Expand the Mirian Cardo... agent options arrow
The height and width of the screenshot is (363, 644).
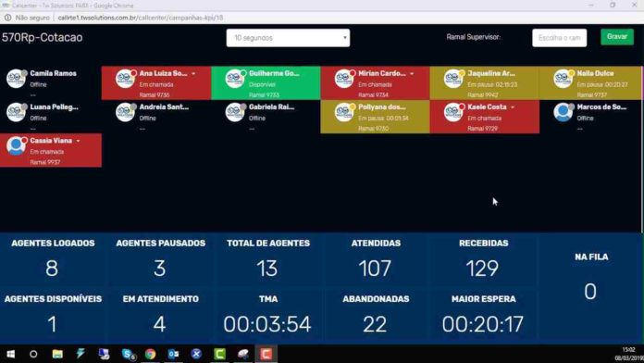pyautogui.click(x=412, y=73)
